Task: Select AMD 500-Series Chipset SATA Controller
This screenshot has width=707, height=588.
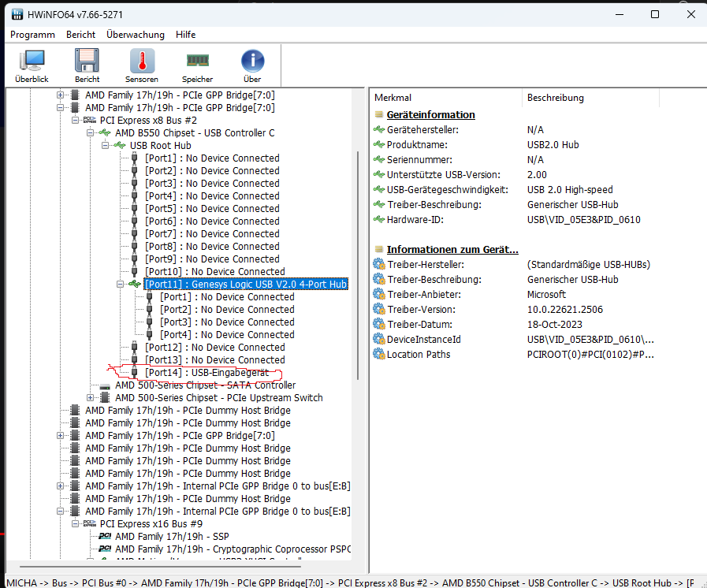Action: (x=205, y=385)
